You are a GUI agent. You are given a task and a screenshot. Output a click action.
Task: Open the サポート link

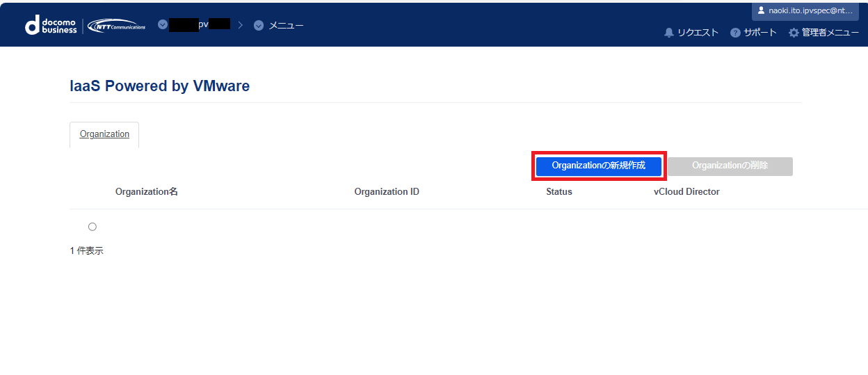759,33
